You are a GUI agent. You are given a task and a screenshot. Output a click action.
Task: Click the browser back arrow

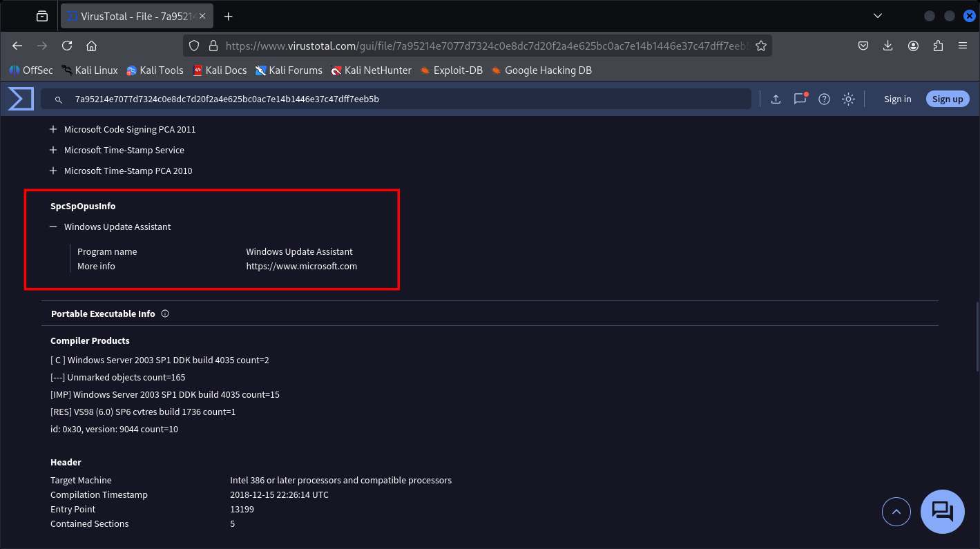point(18,46)
